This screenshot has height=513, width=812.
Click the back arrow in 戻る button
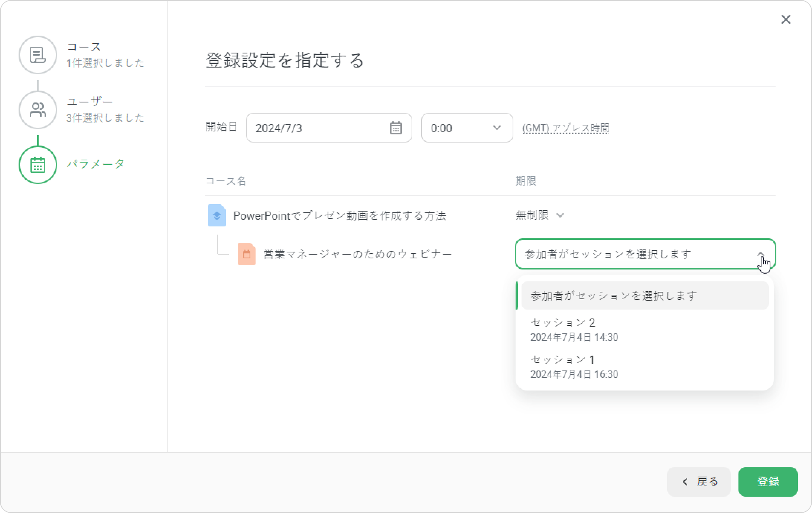(x=685, y=482)
